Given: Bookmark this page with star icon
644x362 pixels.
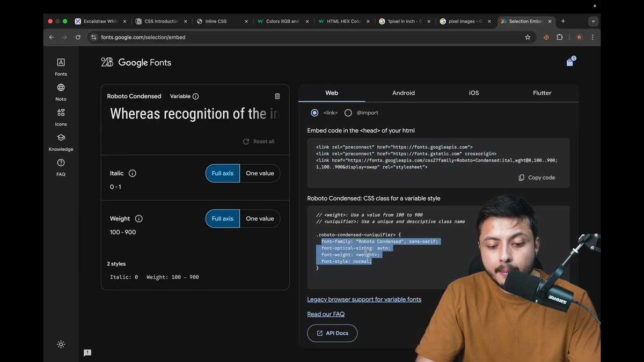Looking at the screenshot, I should pyautogui.click(x=528, y=37).
